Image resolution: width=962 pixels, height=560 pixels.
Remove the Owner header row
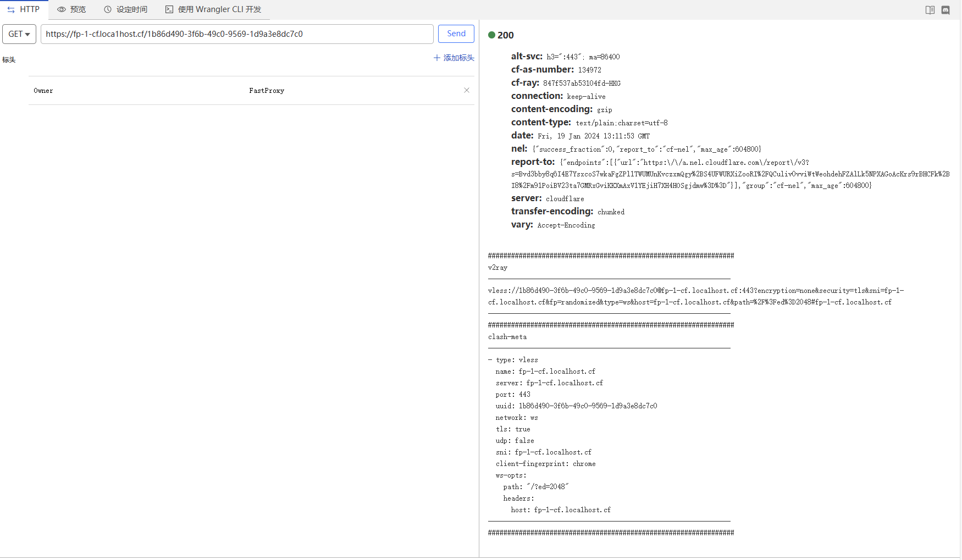(466, 90)
